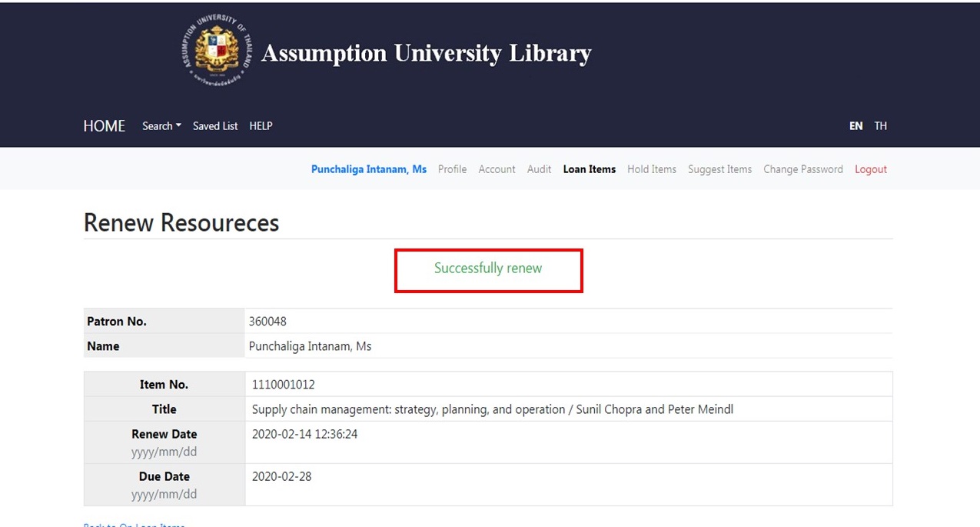Open the Search dropdown menu

point(161,126)
